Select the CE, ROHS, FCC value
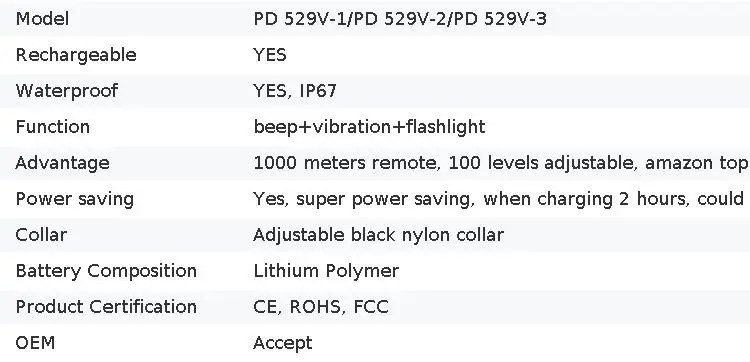 click(x=321, y=307)
